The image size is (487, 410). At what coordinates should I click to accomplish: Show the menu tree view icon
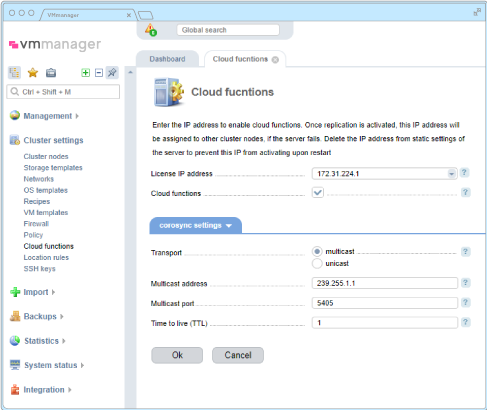14,72
